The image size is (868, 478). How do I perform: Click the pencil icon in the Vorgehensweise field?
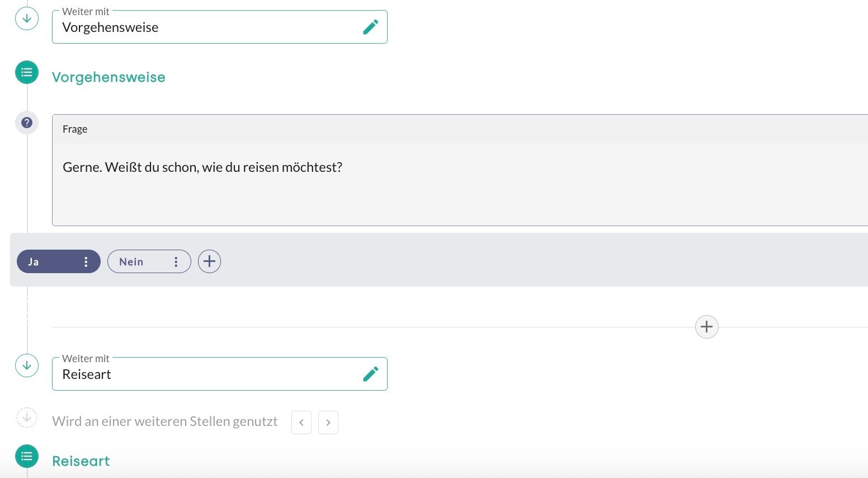(370, 27)
